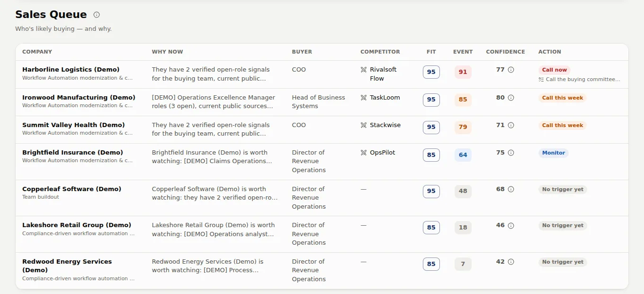
Task: Click the 'Call now' action badge
Action: (555, 70)
